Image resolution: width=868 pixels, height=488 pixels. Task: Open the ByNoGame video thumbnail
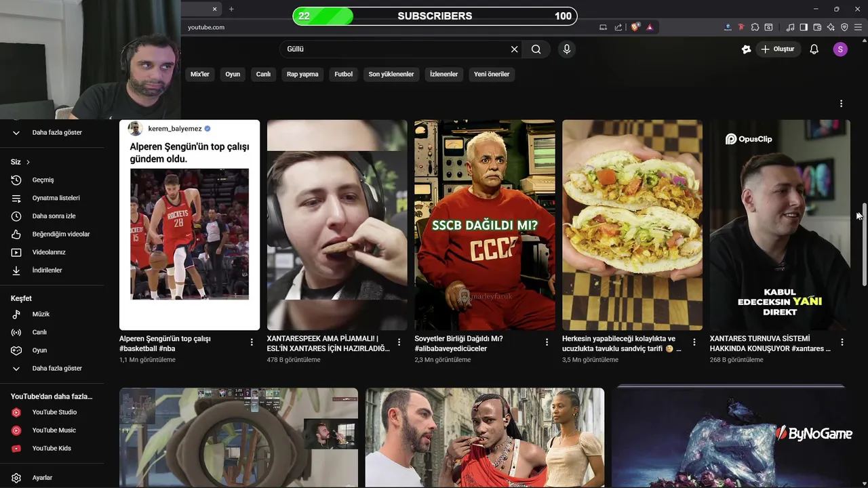732,437
